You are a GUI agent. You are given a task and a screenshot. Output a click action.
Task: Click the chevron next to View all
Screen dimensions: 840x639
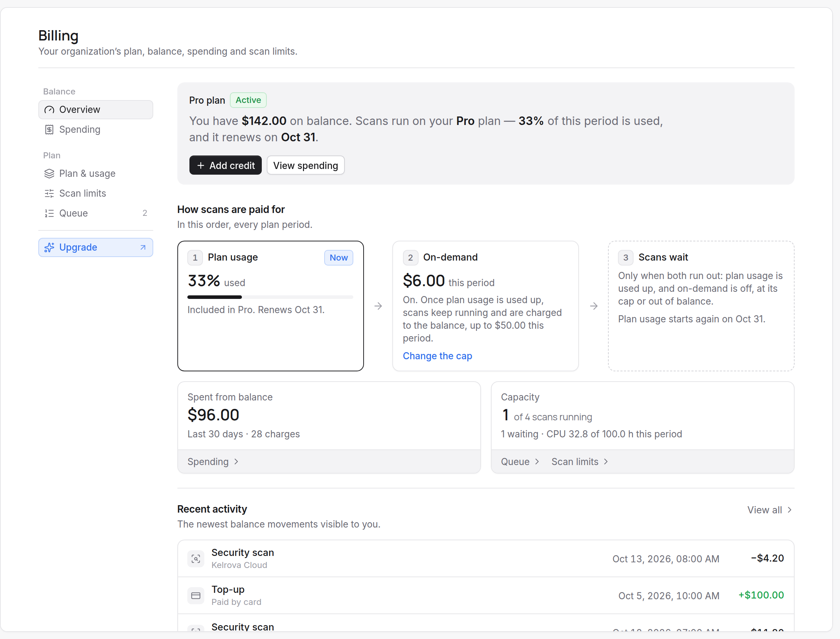[x=789, y=510]
